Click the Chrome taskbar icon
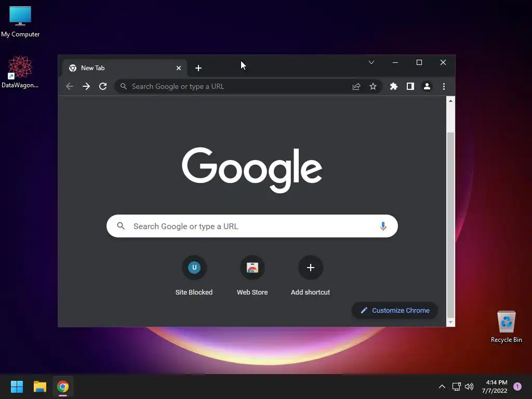Screen dimensions: 532x399 tap(63, 387)
